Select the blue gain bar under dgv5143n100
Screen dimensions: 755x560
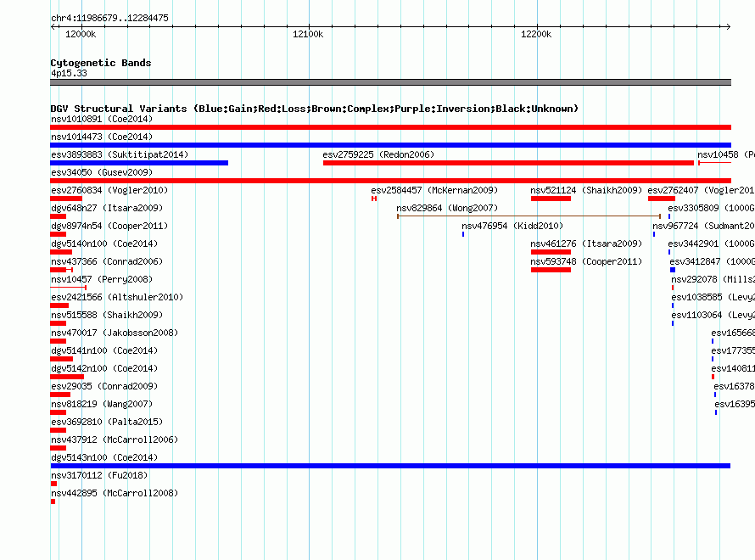pos(390,466)
